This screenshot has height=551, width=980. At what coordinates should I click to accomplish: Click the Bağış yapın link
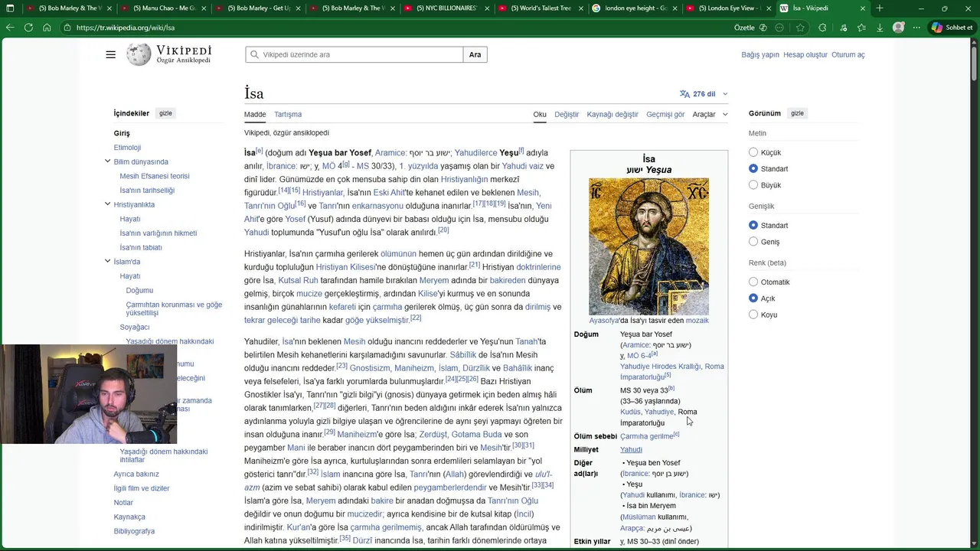pos(760,55)
